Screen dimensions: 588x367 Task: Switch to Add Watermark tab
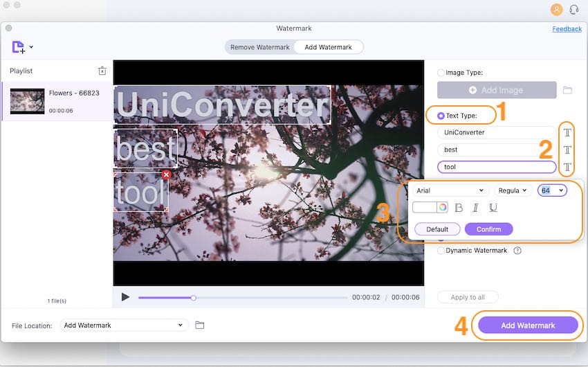pyautogui.click(x=328, y=47)
